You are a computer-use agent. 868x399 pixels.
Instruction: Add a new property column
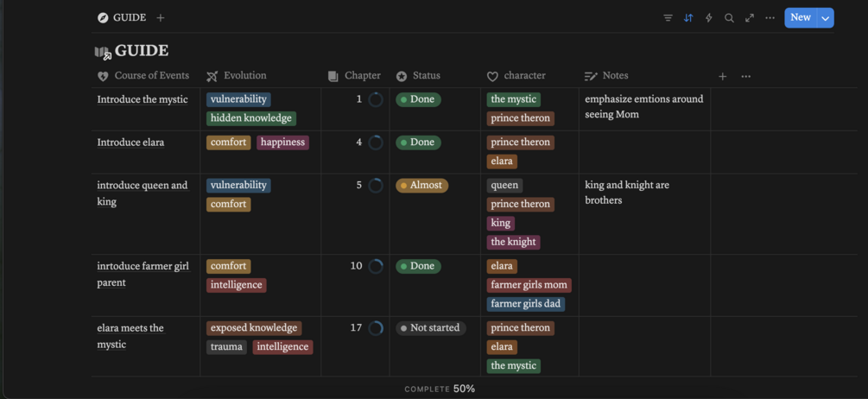(723, 76)
